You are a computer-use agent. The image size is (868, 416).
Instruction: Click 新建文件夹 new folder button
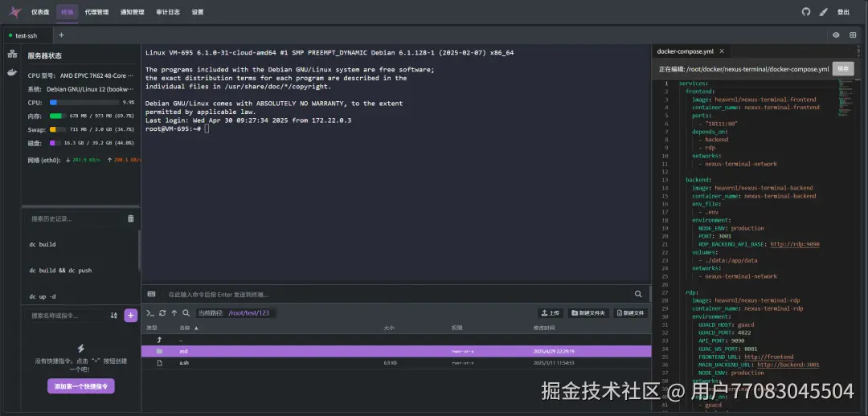(588, 313)
